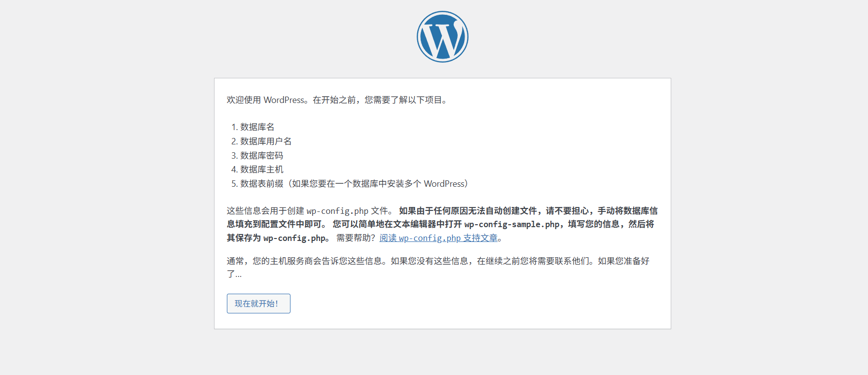Select the list item 数据表前缀
The width and height of the screenshot is (868, 375).
click(354, 184)
